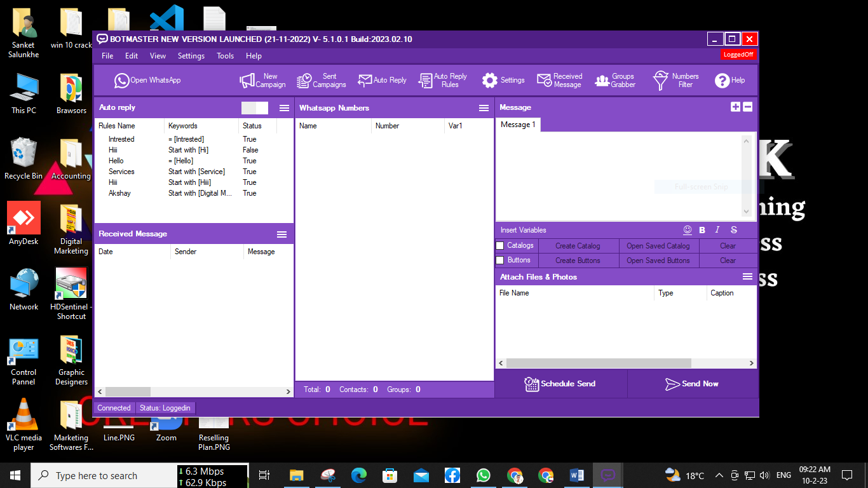Open File Explorer from the taskbar
Image resolution: width=868 pixels, height=488 pixels.
click(x=297, y=475)
